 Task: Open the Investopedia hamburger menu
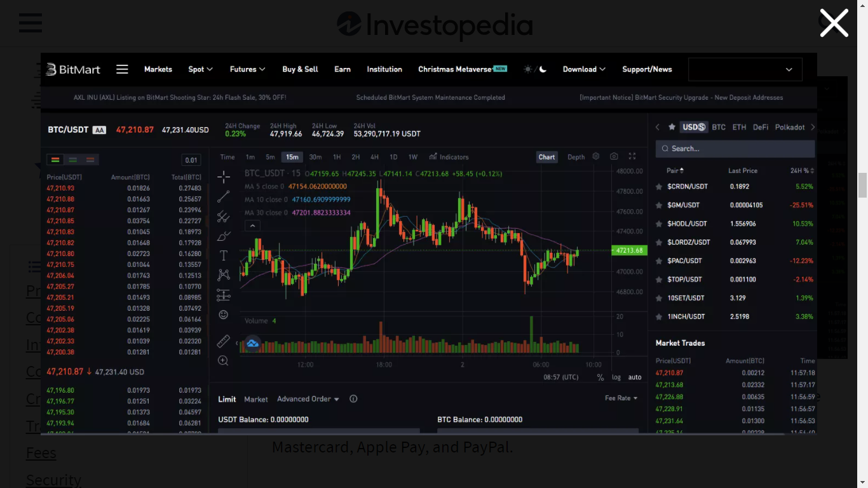point(31,23)
